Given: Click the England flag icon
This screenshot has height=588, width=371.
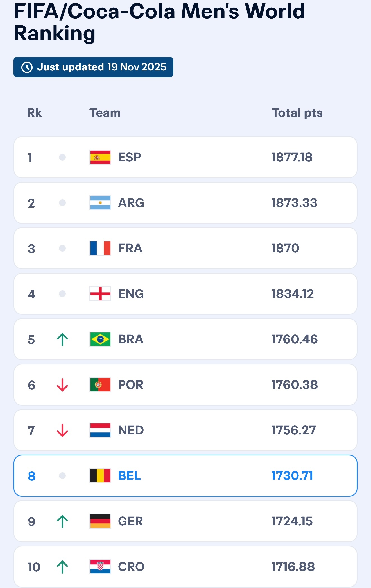Looking at the screenshot, I should (100, 294).
